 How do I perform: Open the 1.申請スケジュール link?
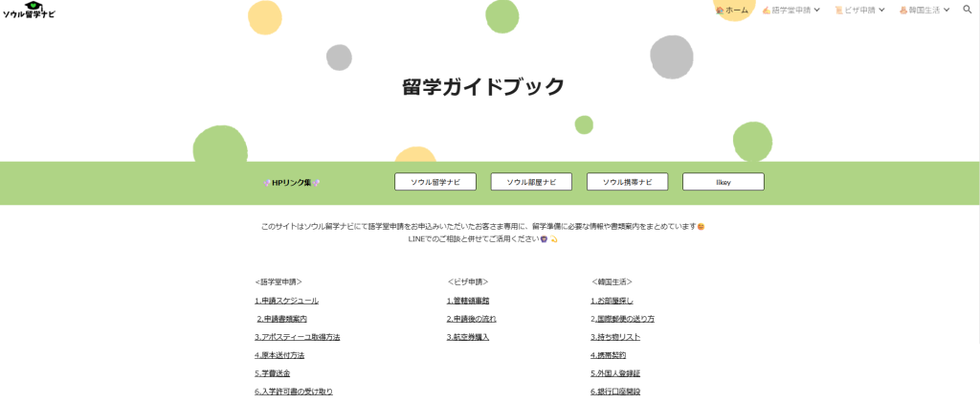pyautogui.click(x=287, y=301)
